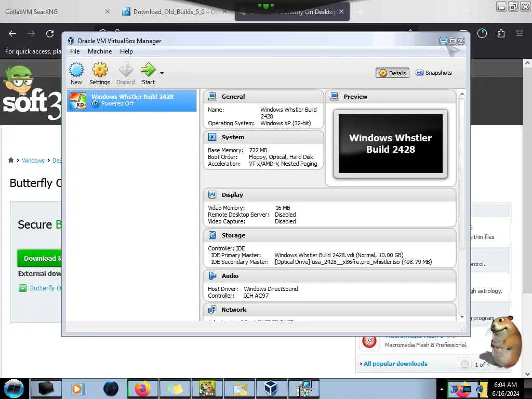Open the browser extensions puzzle icon
Screen dimensions: 532x399
pos(501,33)
